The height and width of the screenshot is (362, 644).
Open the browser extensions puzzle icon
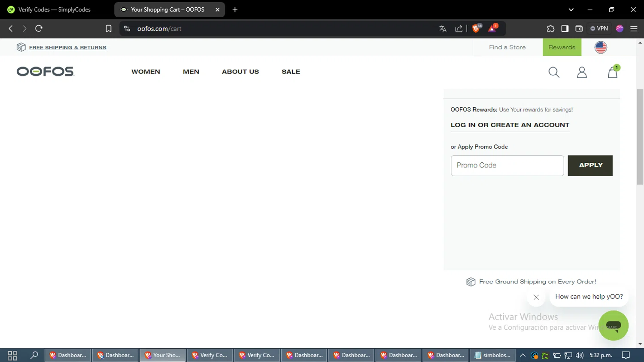pyautogui.click(x=550, y=28)
